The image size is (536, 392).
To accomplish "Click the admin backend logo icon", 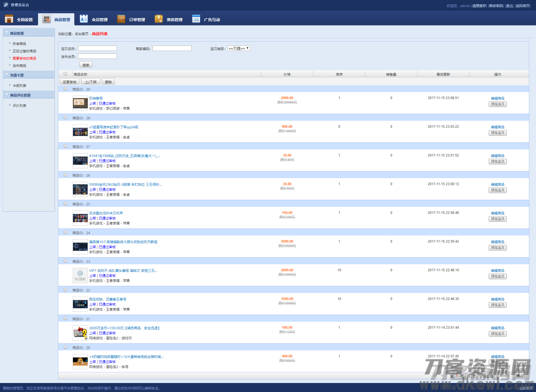I will click(6, 5).
